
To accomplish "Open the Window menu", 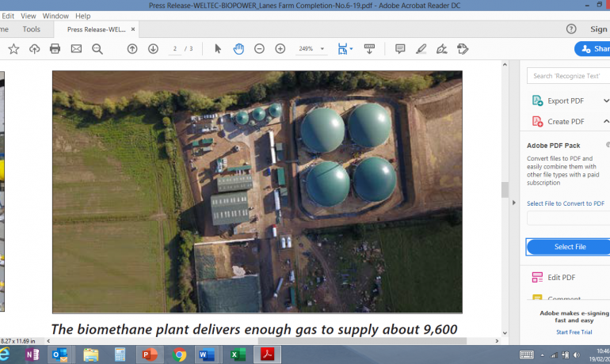I will [55, 16].
